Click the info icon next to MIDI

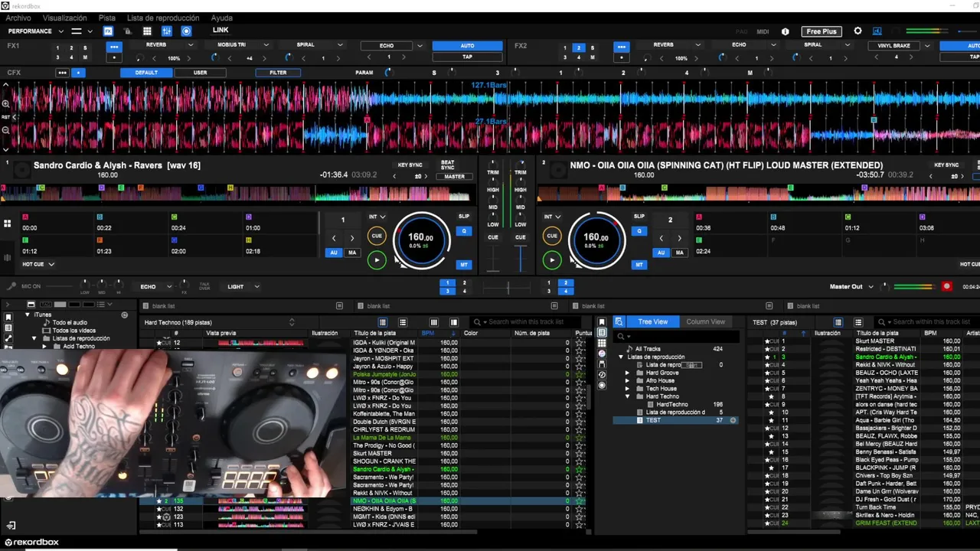click(785, 31)
